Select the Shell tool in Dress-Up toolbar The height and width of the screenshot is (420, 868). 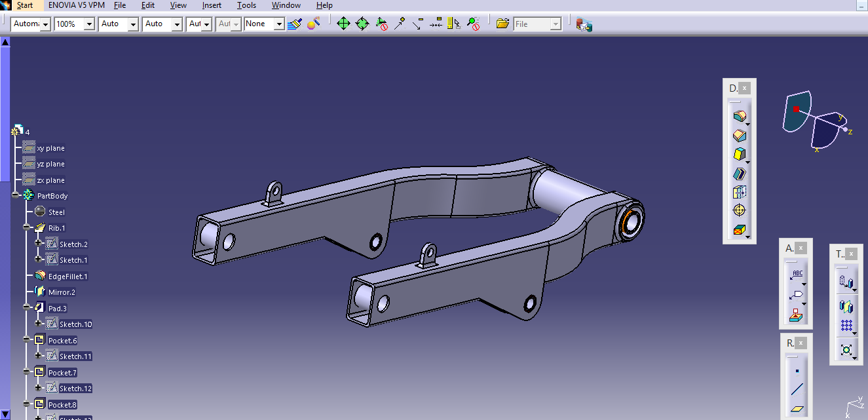tap(739, 174)
